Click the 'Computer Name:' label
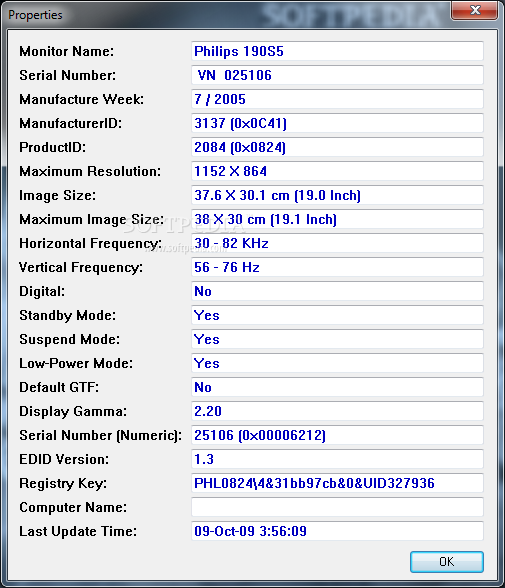The width and height of the screenshot is (505, 588). (73, 508)
